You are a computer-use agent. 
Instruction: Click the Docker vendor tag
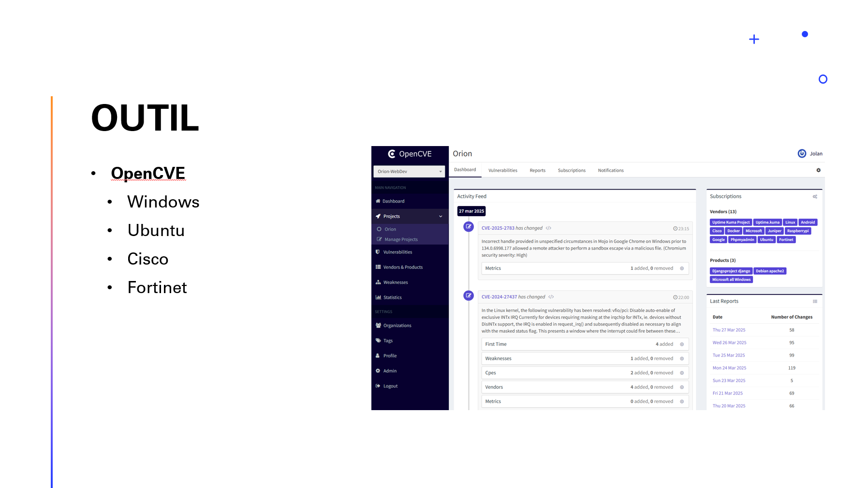tap(734, 231)
